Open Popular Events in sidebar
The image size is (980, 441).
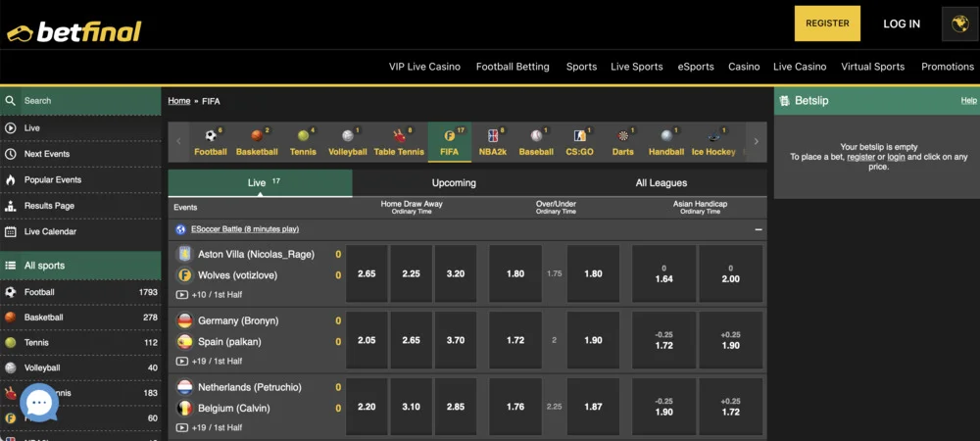coord(80,180)
